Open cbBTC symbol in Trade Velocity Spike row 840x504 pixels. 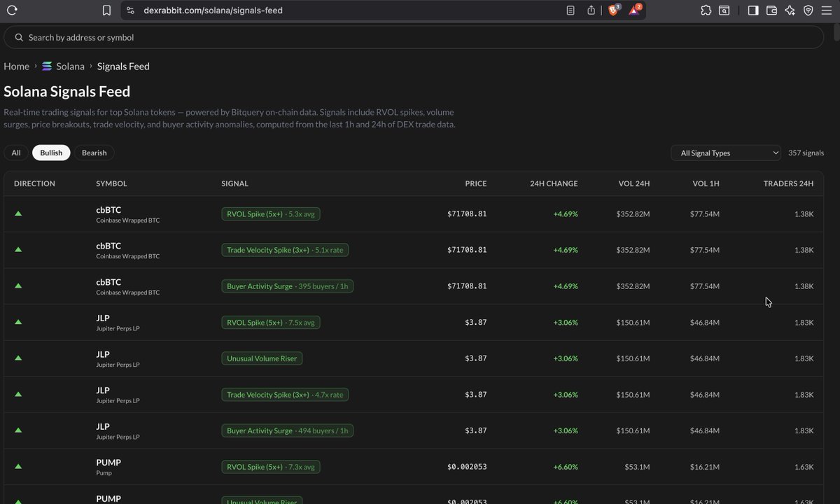[108, 246]
